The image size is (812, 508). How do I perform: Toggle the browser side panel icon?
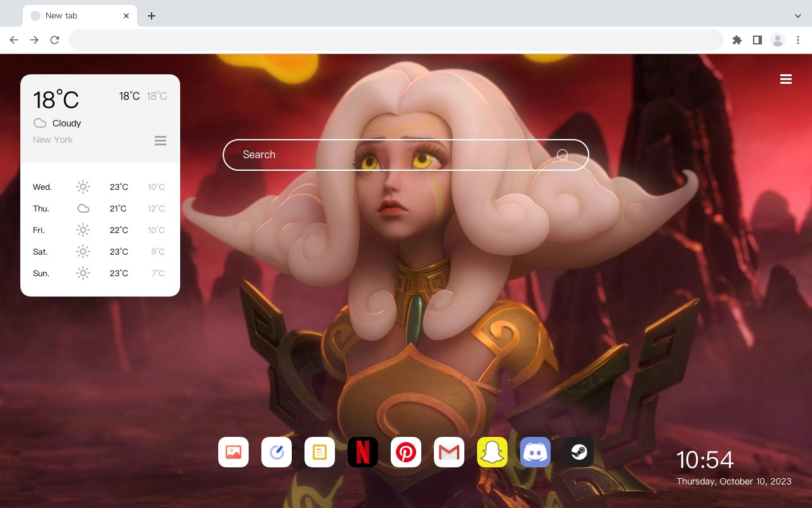pos(757,40)
